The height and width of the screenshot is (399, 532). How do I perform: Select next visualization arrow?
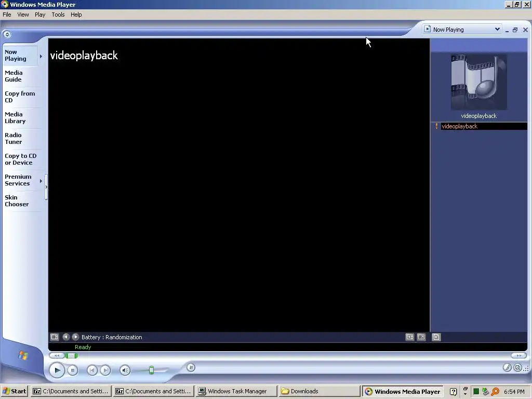[75, 337]
